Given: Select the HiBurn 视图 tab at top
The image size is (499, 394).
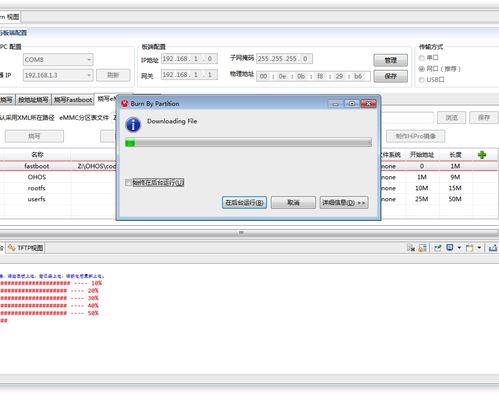Looking at the screenshot, I should (x=10, y=17).
